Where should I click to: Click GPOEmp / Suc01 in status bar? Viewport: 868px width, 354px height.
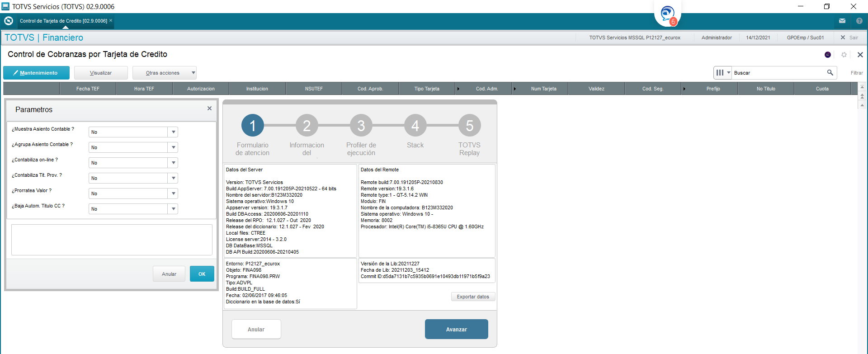click(805, 38)
